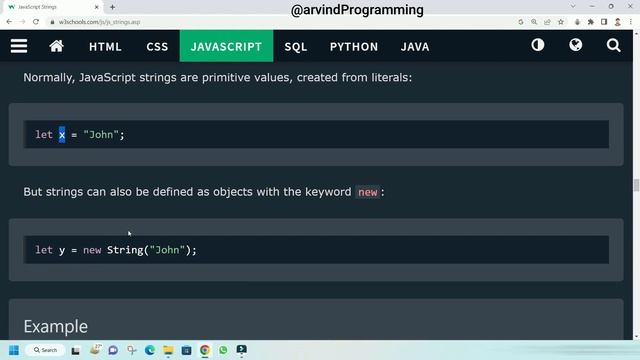The height and width of the screenshot is (360, 640).
Task: Click the address bar URL field
Action: point(282,22)
